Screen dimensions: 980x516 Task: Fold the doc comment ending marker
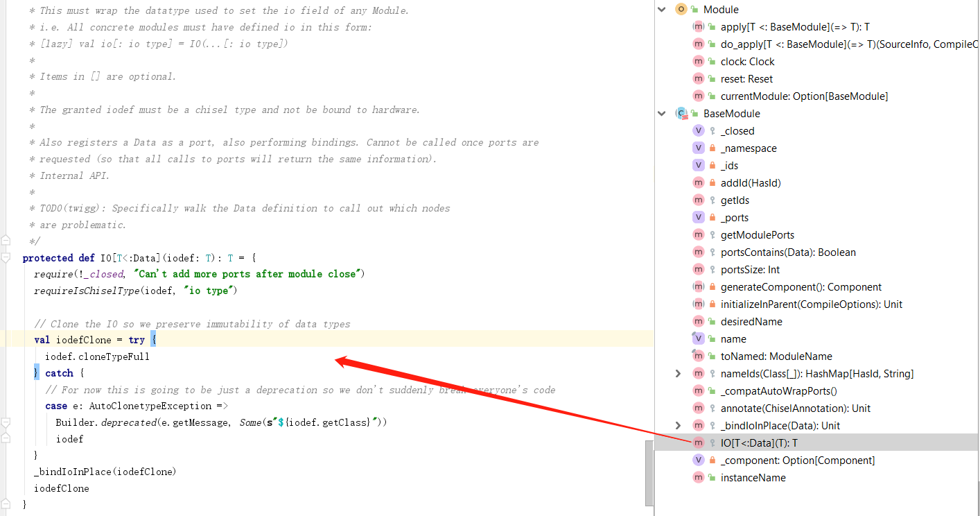(x=6, y=241)
